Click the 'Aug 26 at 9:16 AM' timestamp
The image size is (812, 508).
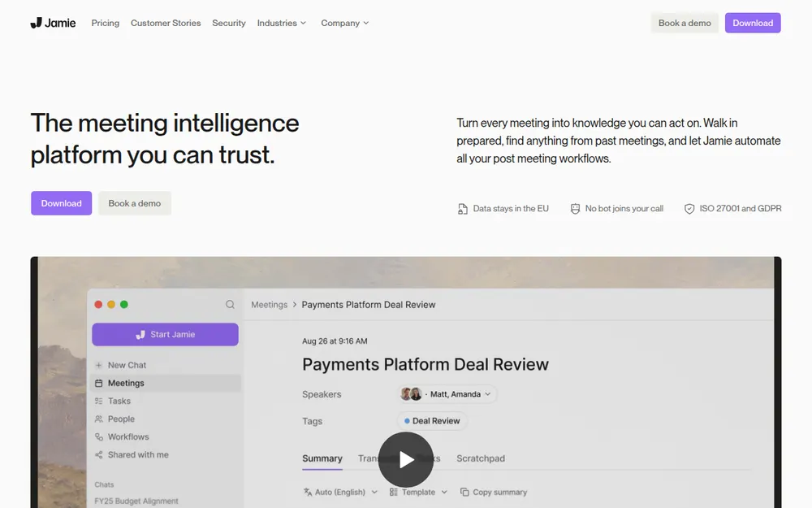click(335, 341)
